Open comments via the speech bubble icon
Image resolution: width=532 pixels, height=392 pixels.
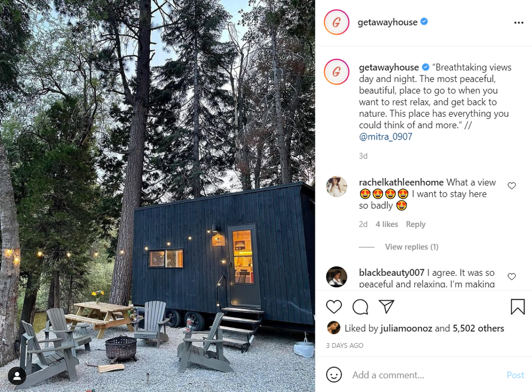(360, 307)
